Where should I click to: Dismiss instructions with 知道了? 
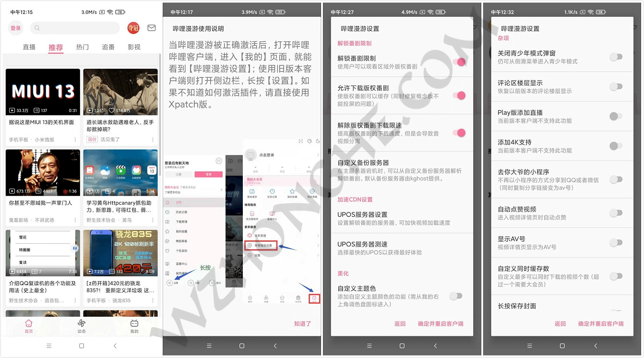pyautogui.click(x=302, y=324)
